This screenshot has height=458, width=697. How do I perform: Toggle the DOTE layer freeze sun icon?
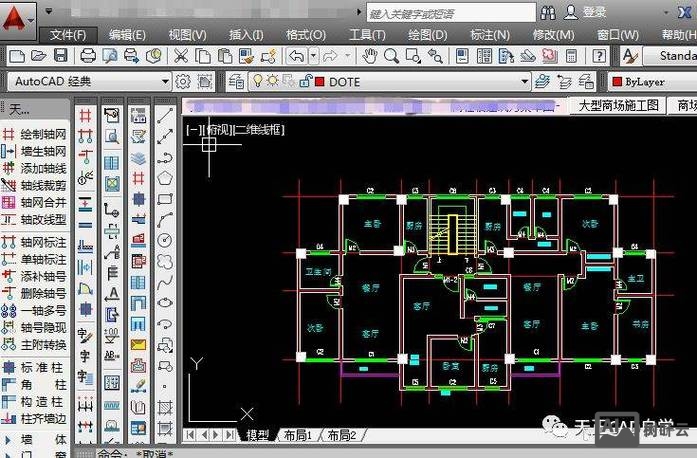point(273,82)
